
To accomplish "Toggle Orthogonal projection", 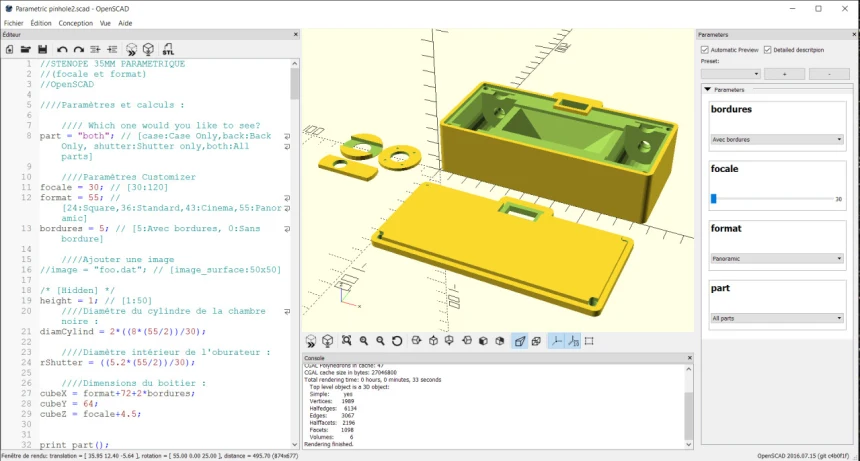I will pos(536,341).
